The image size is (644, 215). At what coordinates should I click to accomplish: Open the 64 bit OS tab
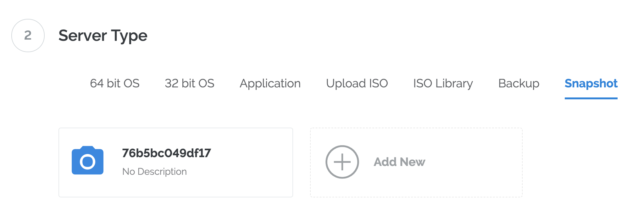pos(114,83)
